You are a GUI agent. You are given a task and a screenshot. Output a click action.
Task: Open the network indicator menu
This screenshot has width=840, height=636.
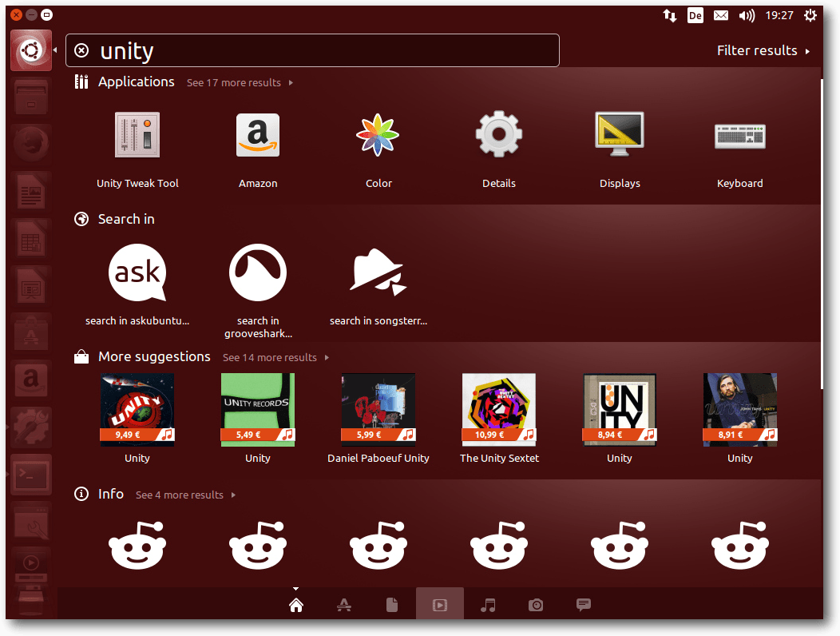[670, 15]
